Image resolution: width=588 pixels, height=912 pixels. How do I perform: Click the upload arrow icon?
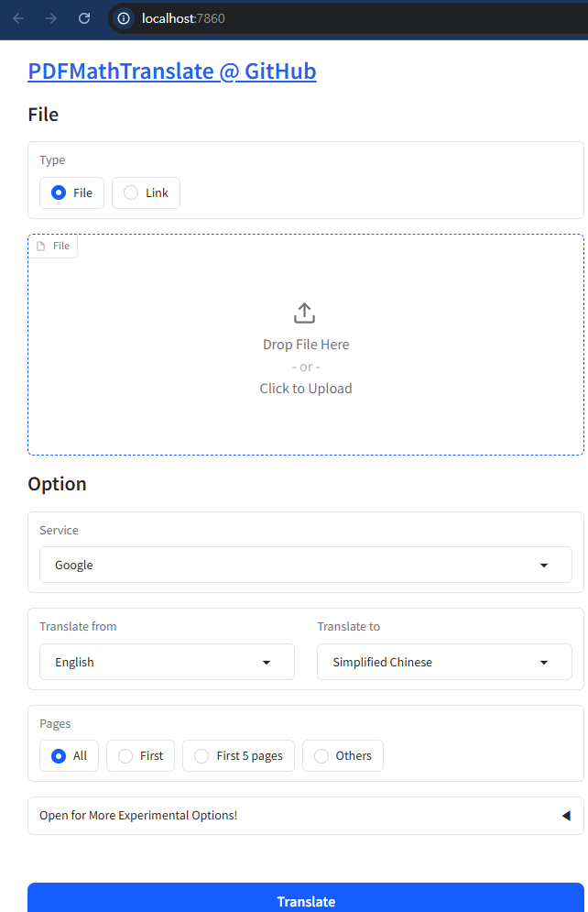[x=304, y=313]
